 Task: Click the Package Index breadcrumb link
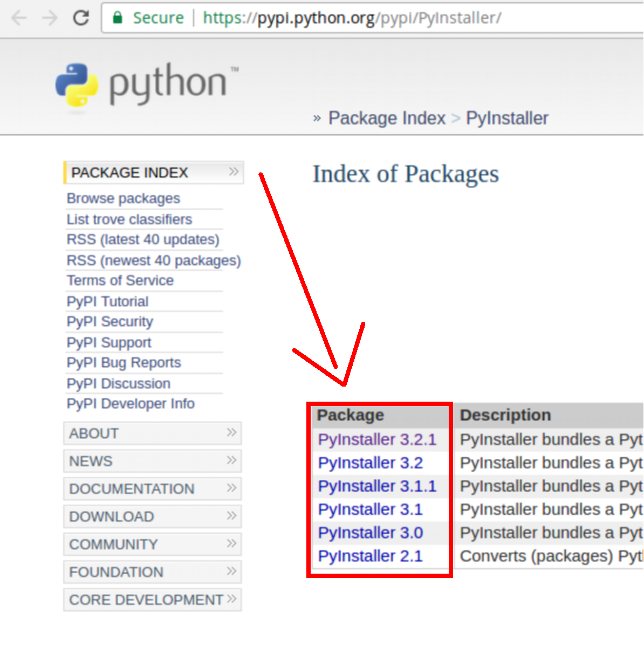387,118
